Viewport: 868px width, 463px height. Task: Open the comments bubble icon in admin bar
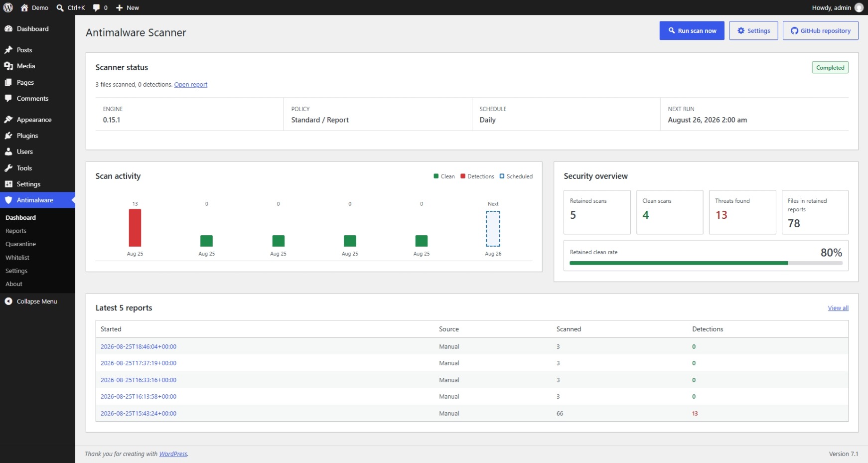pyautogui.click(x=97, y=7)
